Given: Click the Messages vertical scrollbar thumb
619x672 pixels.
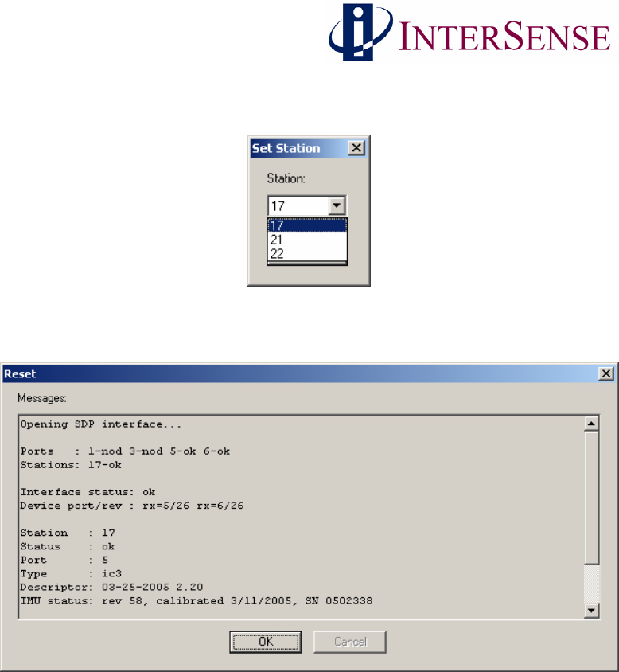Looking at the screenshot, I should [x=592, y=498].
